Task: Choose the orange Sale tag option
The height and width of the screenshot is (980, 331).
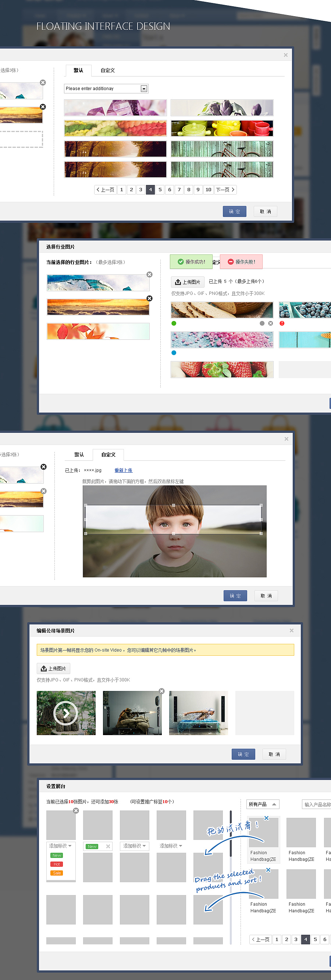Action: click(57, 873)
